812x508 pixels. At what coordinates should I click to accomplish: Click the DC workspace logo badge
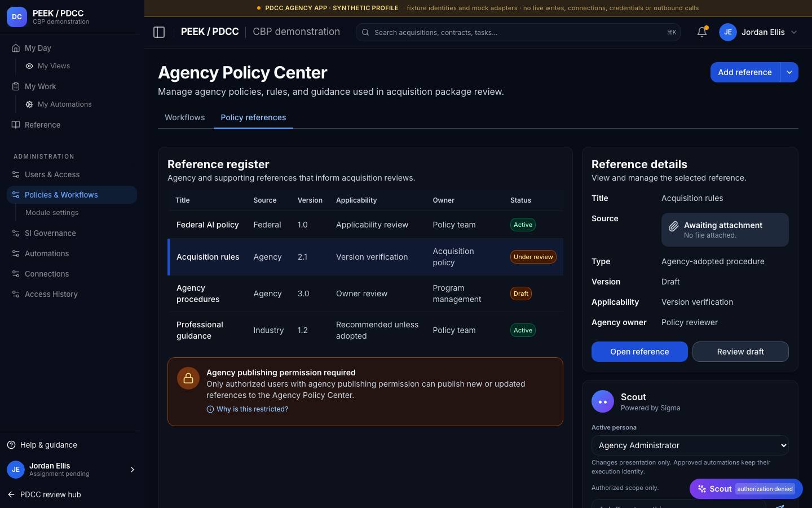tap(17, 17)
